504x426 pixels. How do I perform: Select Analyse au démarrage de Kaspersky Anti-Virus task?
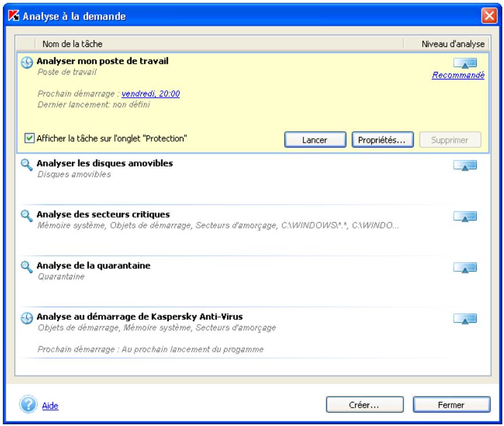click(x=253, y=332)
